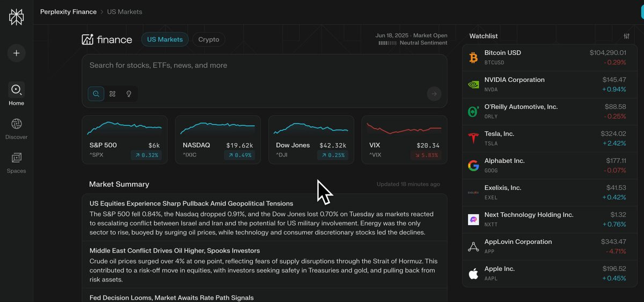Select the research mode icon in search box
644x302 pixels.
click(112, 94)
